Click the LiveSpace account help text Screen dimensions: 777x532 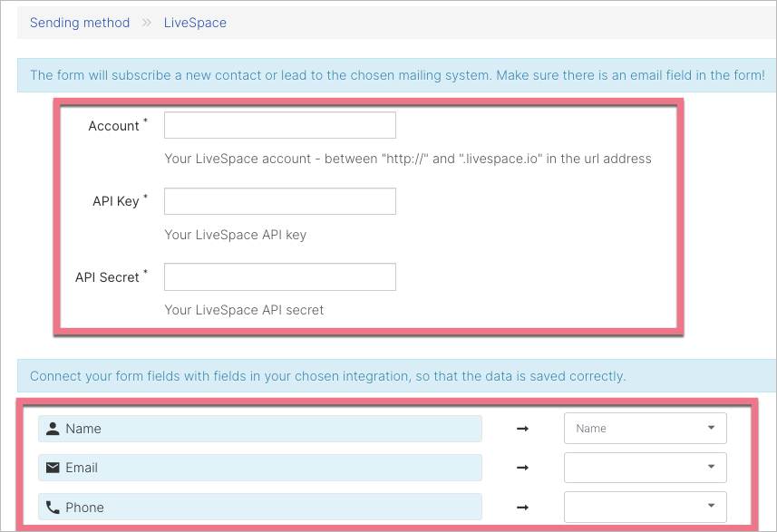pos(407,159)
